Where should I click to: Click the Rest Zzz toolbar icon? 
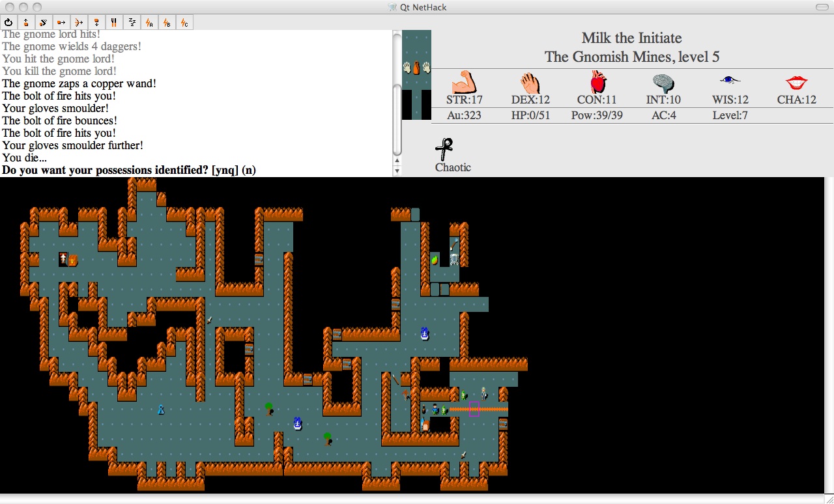pos(132,22)
